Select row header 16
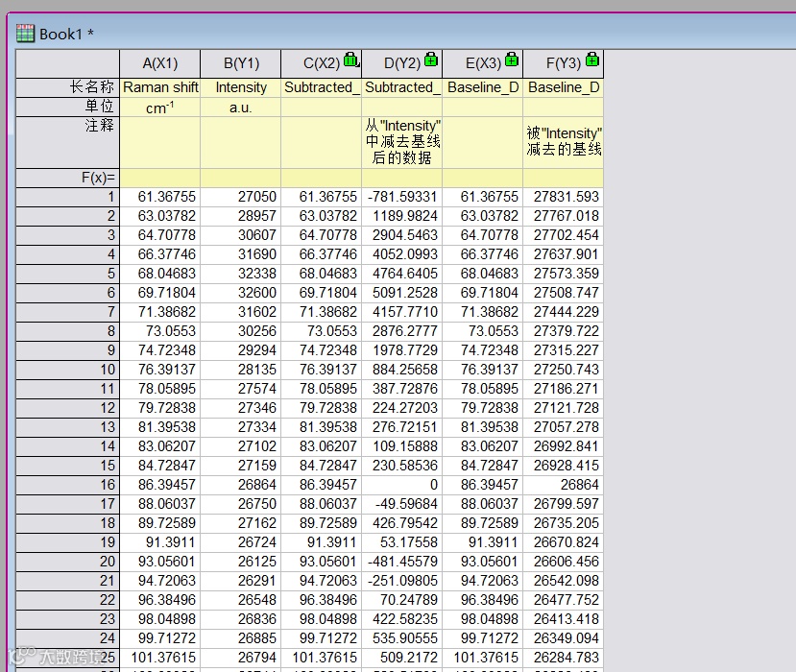Image resolution: width=796 pixels, height=672 pixels. tap(67, 485)
